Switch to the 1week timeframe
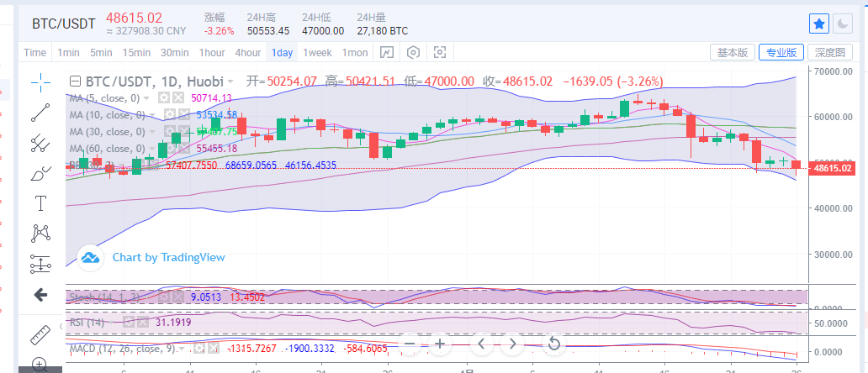This screenshot has width=868, height=373. click(x=317, y=52)
